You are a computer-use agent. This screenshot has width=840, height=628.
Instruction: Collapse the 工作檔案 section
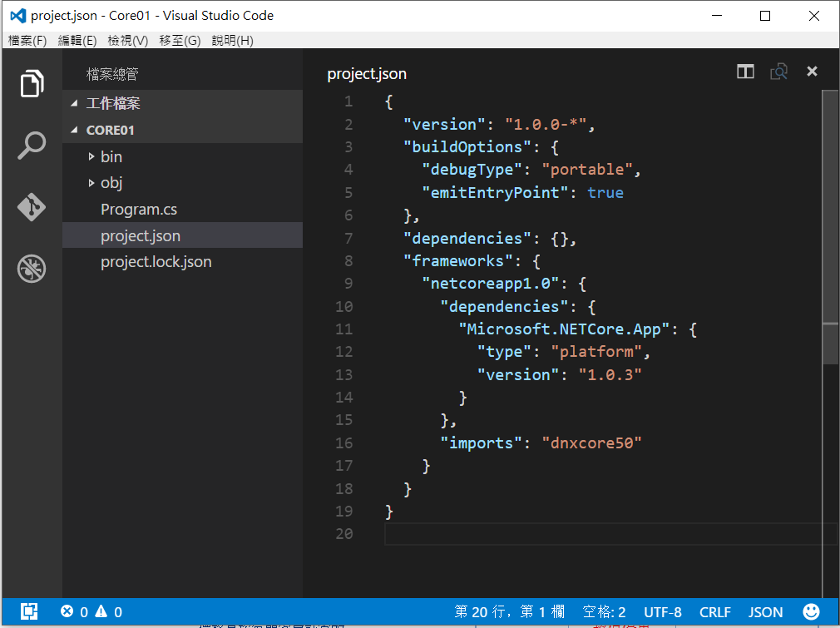click(x=75, y=103)
